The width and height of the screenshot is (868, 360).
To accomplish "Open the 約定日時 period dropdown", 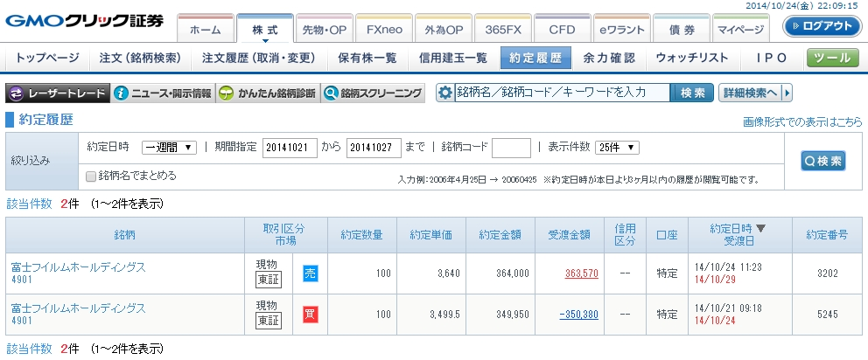I will tap(170, 148).
